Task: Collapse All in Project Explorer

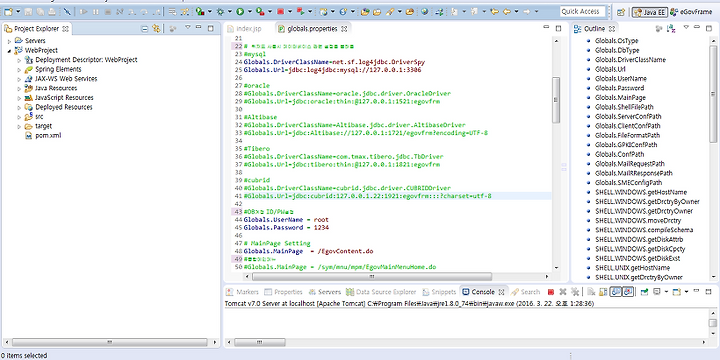Action: 144,28
